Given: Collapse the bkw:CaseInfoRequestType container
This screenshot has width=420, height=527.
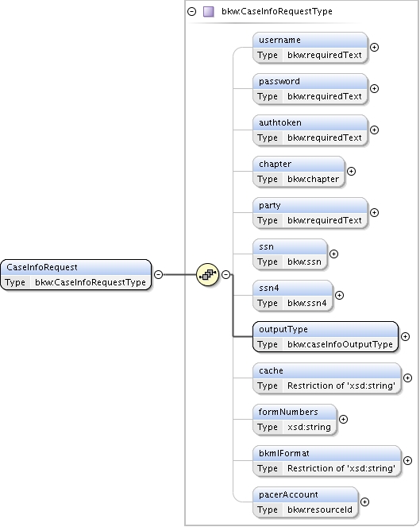Looking at the screenshot, I should [x=191, y=12].
